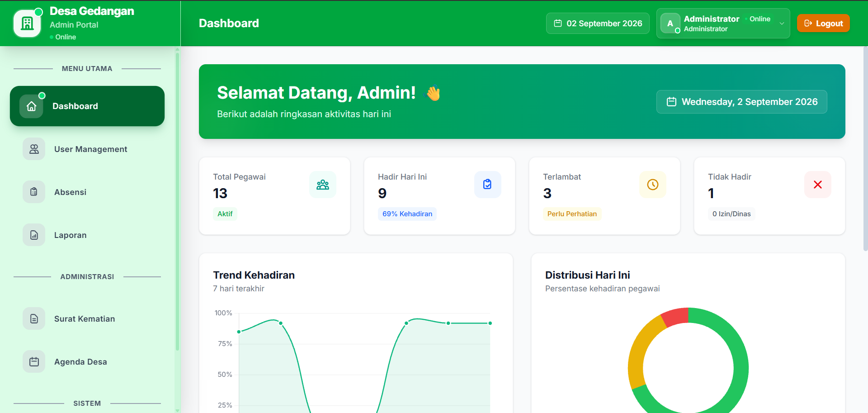Click the calendar icon in welcome banner date
Image resolution: width=868 pixels, height=413 pixels.
tap(671, 102)
